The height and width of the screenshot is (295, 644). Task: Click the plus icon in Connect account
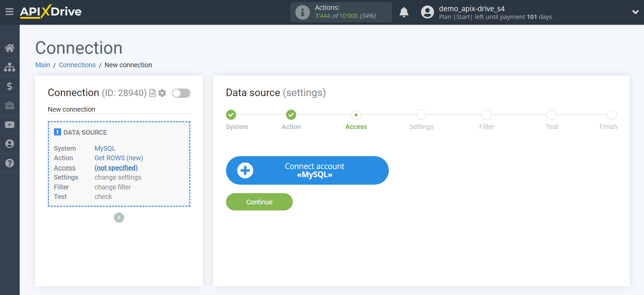point(245,170)
